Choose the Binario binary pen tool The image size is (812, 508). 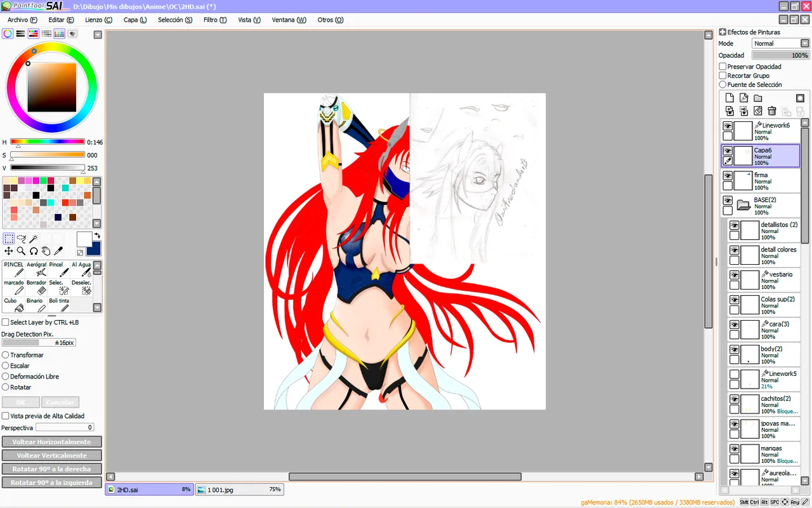pos(37,305)
